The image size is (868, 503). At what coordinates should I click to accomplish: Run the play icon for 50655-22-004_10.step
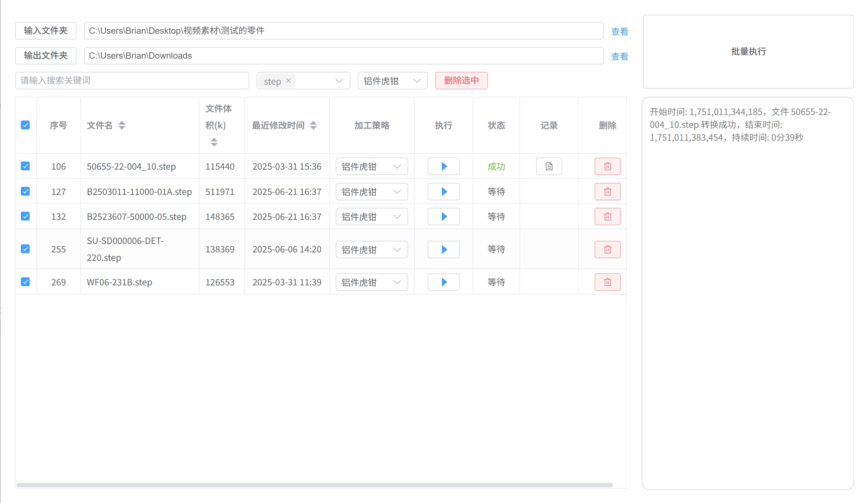point(443,166)
